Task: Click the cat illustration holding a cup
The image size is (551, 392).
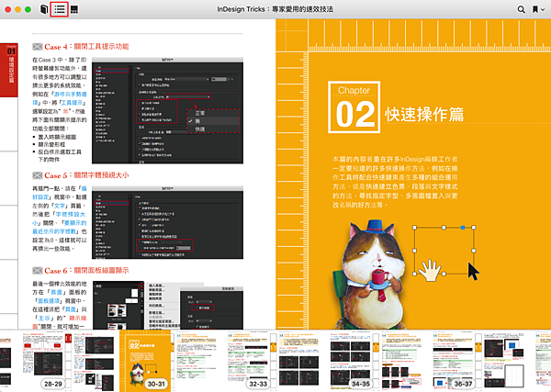Action: (369, 275)
